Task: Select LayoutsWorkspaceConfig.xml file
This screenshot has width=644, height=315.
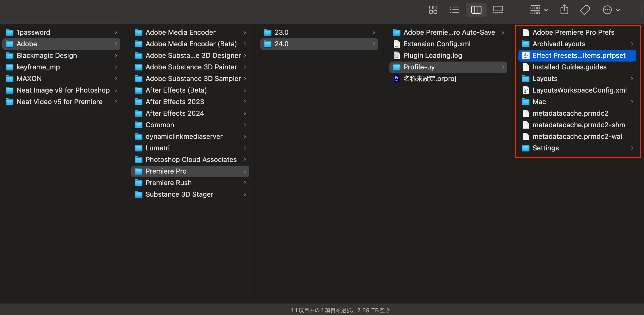Action: click(x=579, y=90)
